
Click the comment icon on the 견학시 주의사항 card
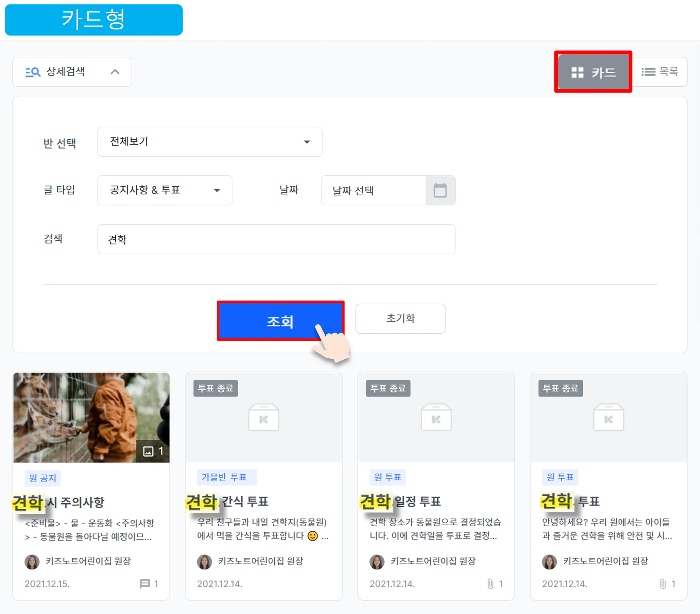point(145,584)
